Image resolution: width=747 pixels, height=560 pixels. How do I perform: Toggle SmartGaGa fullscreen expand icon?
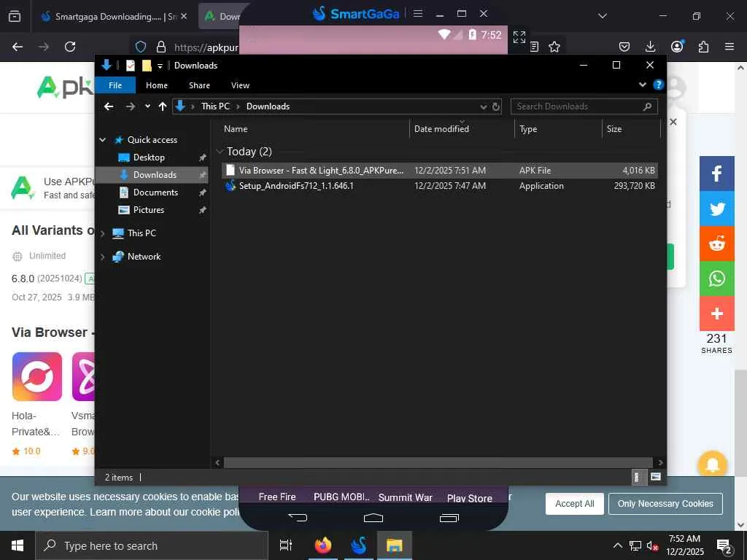point(519,36)
